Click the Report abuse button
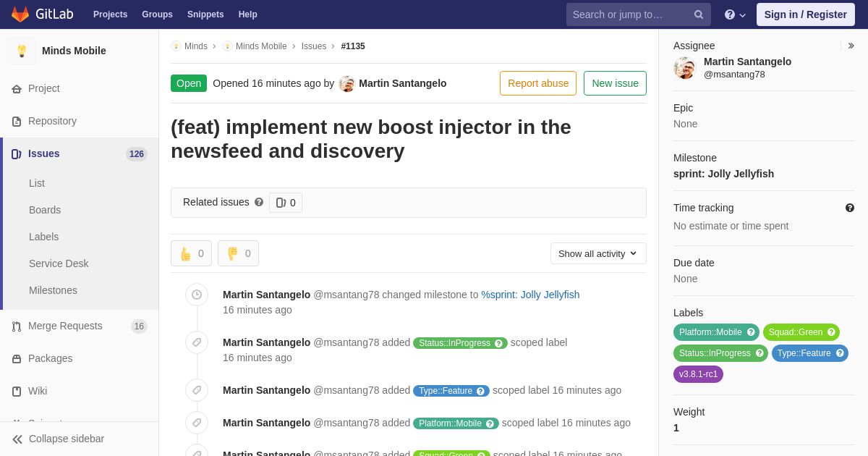 (538, 83)
